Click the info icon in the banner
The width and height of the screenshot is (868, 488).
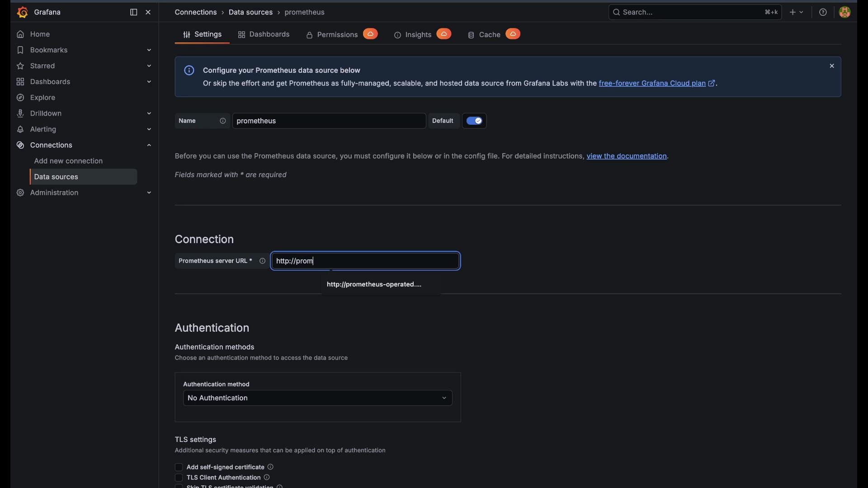(189, 70)
